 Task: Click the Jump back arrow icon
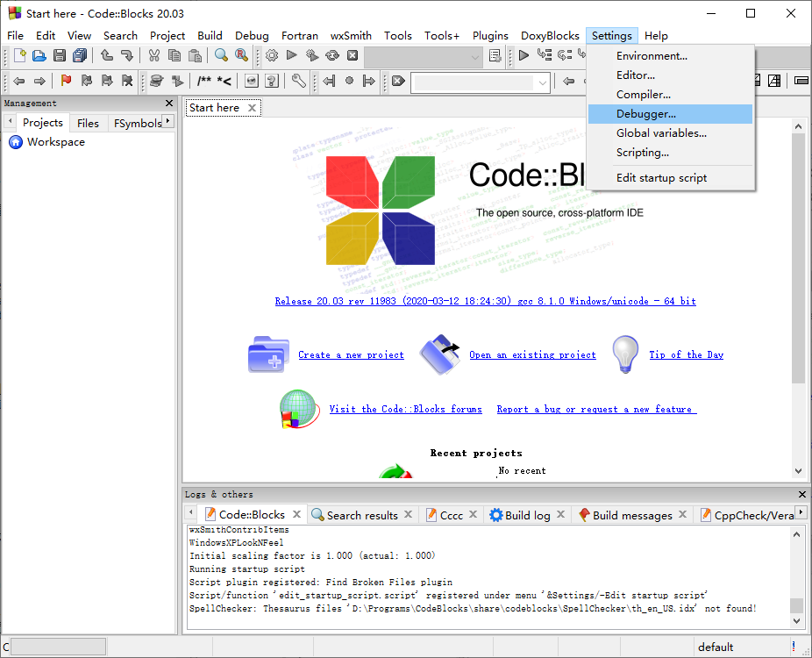tap(19, 81)
